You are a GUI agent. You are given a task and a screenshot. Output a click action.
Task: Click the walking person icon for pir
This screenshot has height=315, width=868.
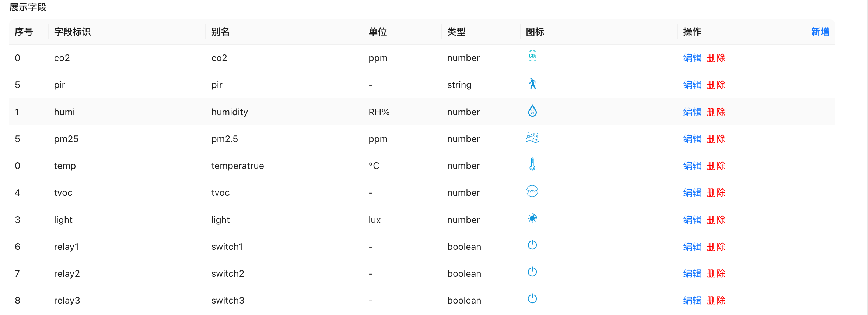[x=532, y=84]
